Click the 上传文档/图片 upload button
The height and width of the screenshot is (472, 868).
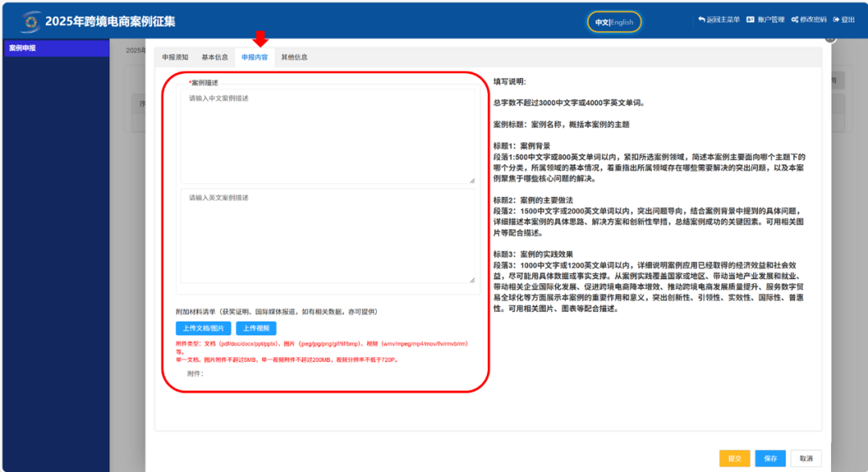203,328
